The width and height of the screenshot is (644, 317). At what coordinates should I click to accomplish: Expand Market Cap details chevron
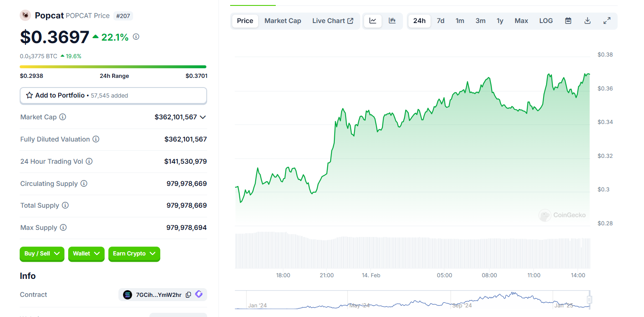203,117
